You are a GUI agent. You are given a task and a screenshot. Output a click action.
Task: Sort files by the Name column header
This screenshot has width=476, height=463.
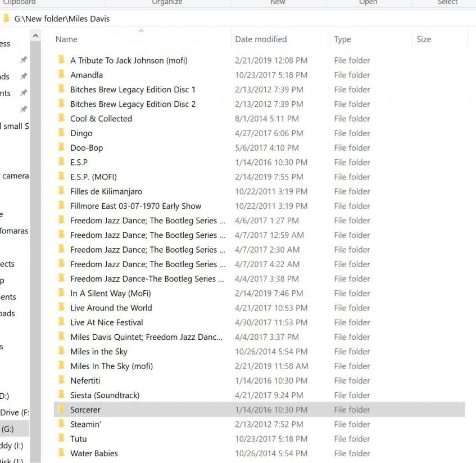point(66,39)
